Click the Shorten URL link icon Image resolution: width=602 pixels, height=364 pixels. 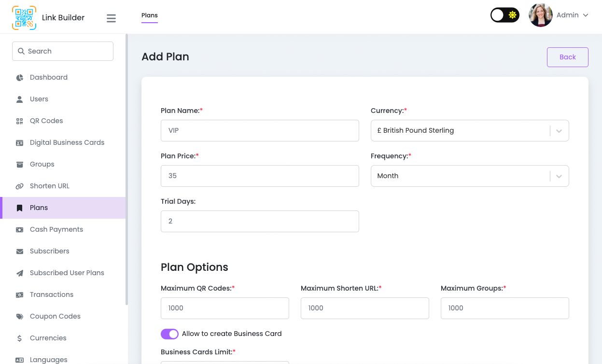pyautogui.click(x=20, y=186)
